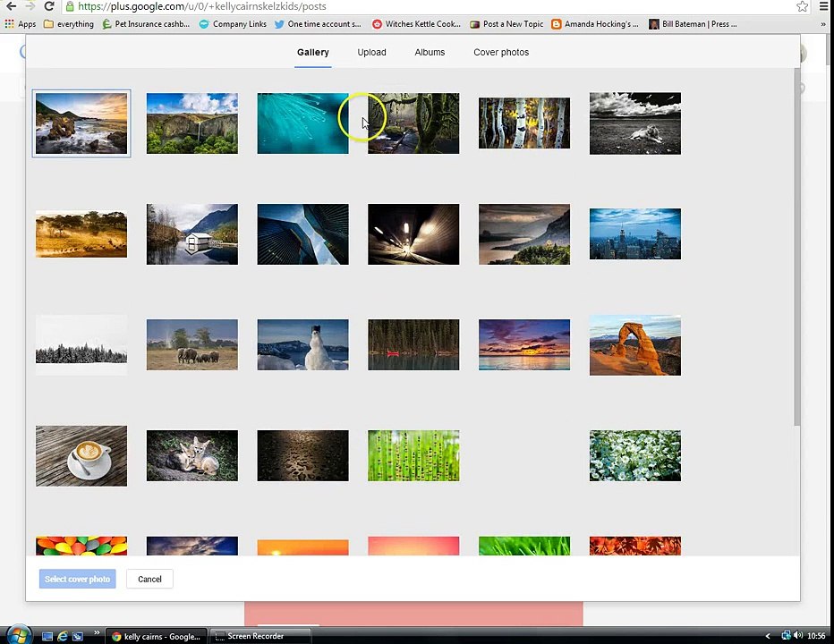Select the red autumn leaves photo

635,547
